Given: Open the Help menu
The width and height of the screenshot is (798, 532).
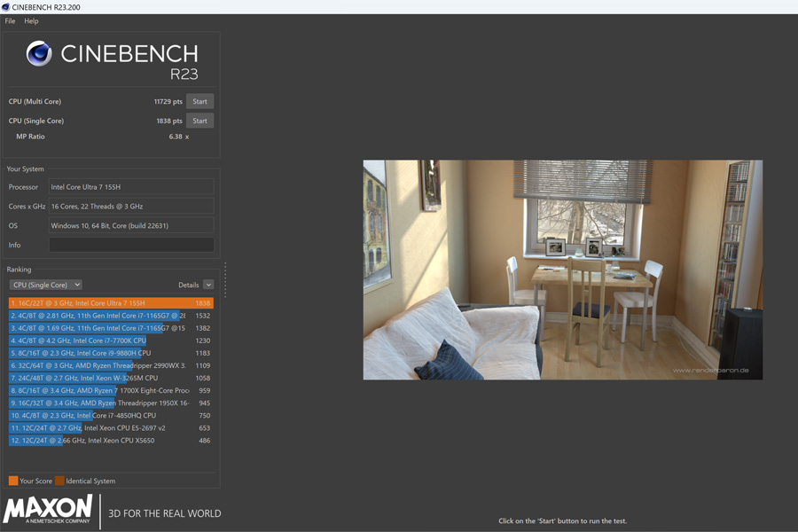Looking at the screenshot, I should coord(31,20).
